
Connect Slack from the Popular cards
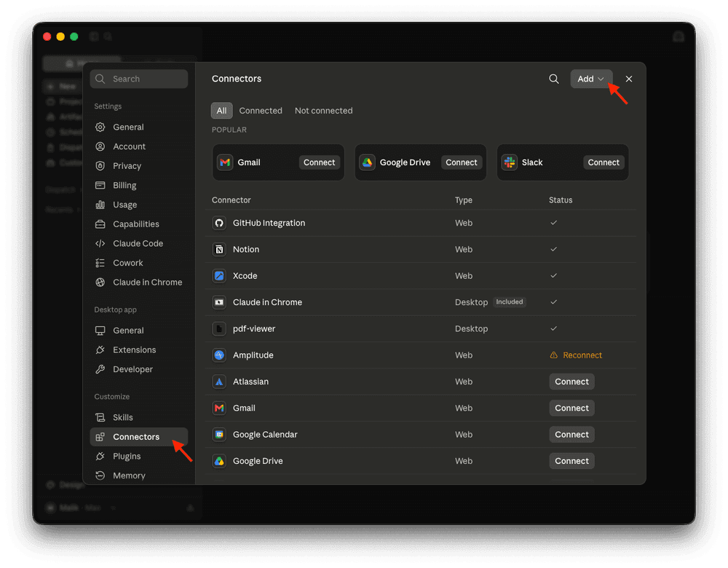[x=603, y=162]
